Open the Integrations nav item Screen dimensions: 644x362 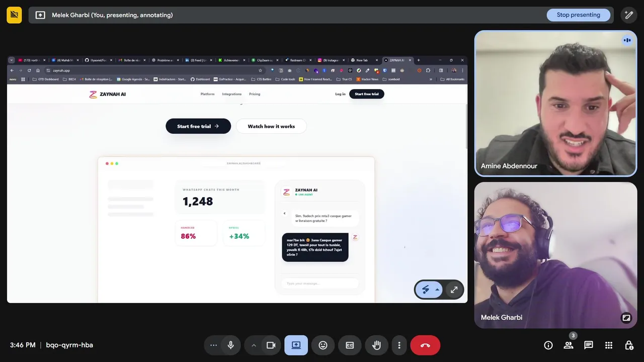pyautogui.click(x=232, y=94)
